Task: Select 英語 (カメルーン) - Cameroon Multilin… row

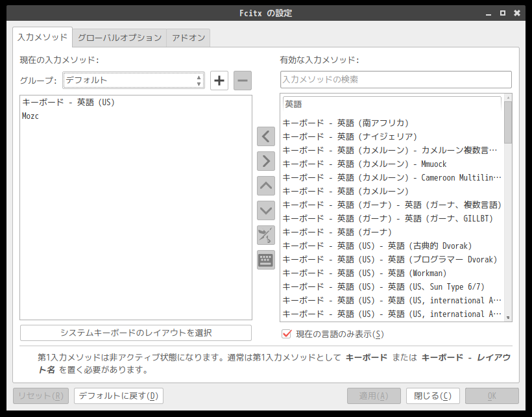Action: [x=392, y=177]
